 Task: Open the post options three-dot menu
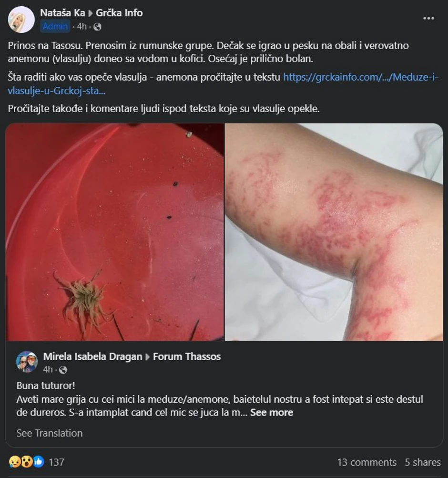[428, 19]
